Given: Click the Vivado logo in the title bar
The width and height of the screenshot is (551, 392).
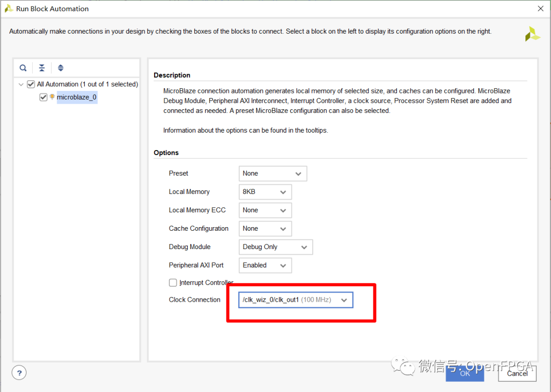Looking at the screenshot, I should [x=9, y=9].
